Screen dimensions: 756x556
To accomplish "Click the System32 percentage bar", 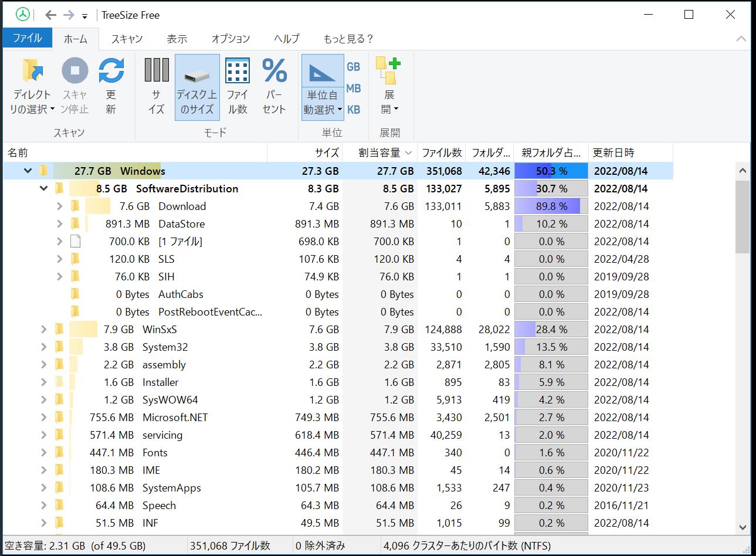I will pos(551,347).
